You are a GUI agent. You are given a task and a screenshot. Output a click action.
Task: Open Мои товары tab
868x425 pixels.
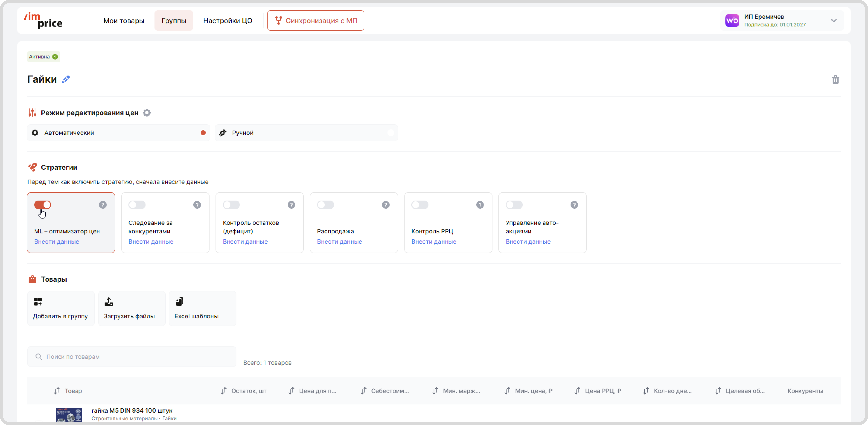point(124,21)
